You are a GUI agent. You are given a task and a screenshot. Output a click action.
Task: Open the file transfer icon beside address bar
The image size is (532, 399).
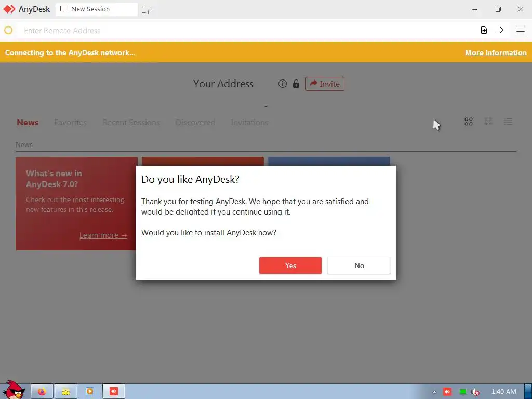pos(484,30)
